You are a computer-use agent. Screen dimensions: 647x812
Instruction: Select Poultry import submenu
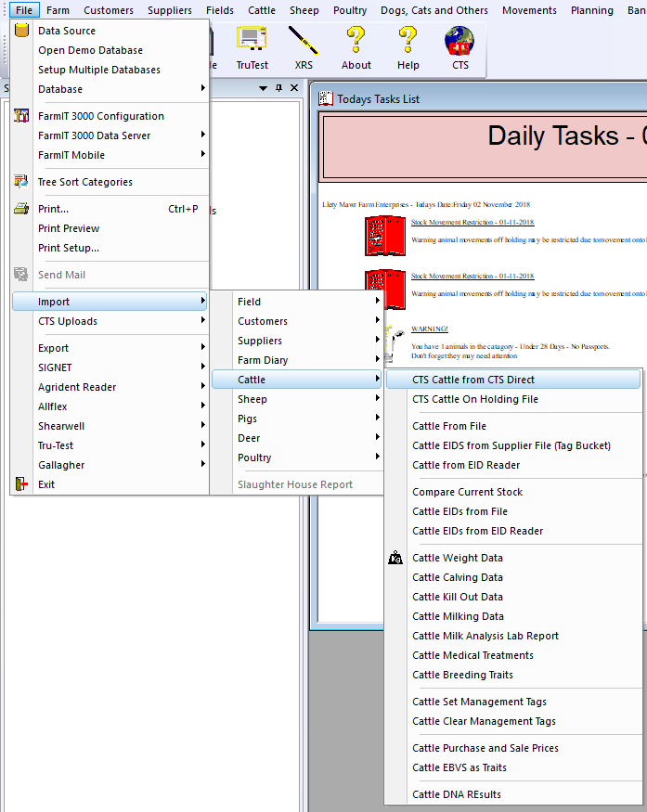(296, 458)
